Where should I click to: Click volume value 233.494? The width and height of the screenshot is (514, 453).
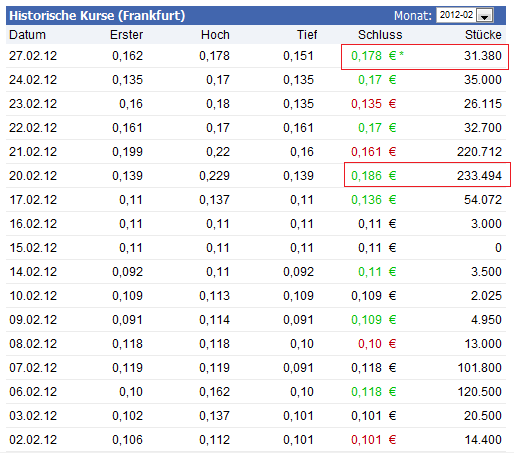[x=479, y=176]
